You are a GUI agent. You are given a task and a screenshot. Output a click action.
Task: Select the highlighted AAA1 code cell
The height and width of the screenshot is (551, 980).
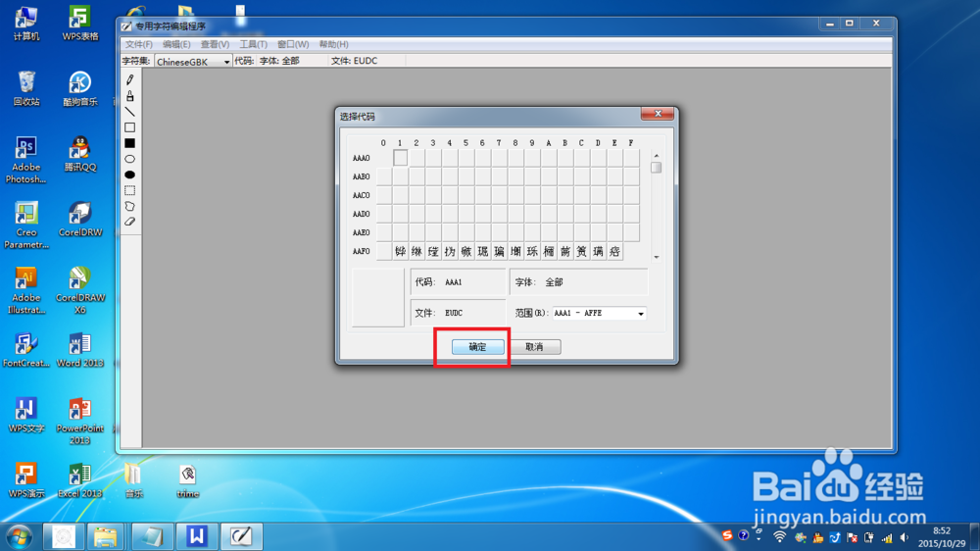coord(400,158)
